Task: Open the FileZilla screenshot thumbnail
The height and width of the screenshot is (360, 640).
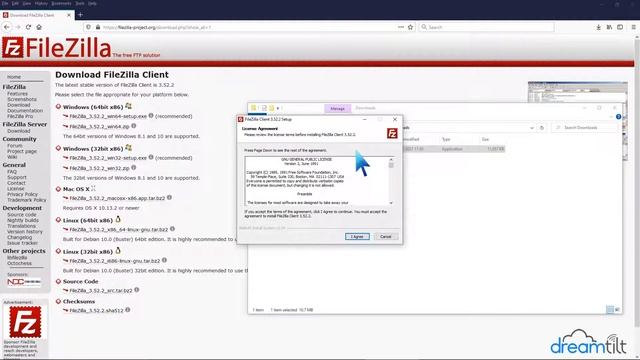Action: coord(578,92)
